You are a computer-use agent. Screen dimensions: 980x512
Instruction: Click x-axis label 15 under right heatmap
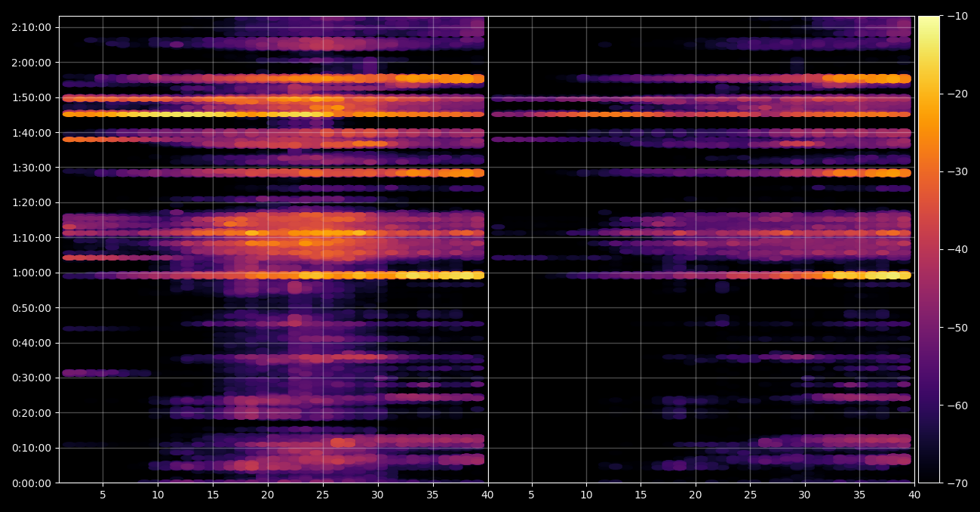click(641, 495)
